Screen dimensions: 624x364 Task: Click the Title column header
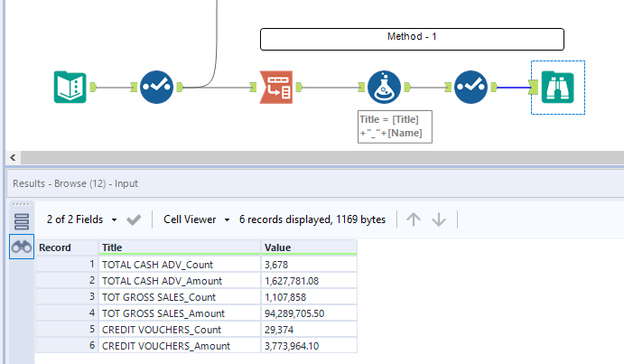[x=179, y=247]
